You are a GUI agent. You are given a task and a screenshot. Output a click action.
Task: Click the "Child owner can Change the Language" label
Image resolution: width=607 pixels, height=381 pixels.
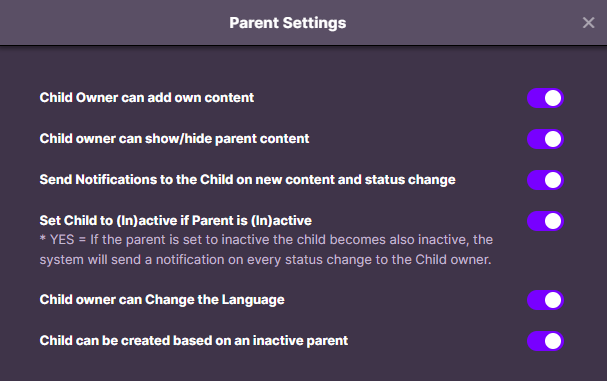[162, 300]
